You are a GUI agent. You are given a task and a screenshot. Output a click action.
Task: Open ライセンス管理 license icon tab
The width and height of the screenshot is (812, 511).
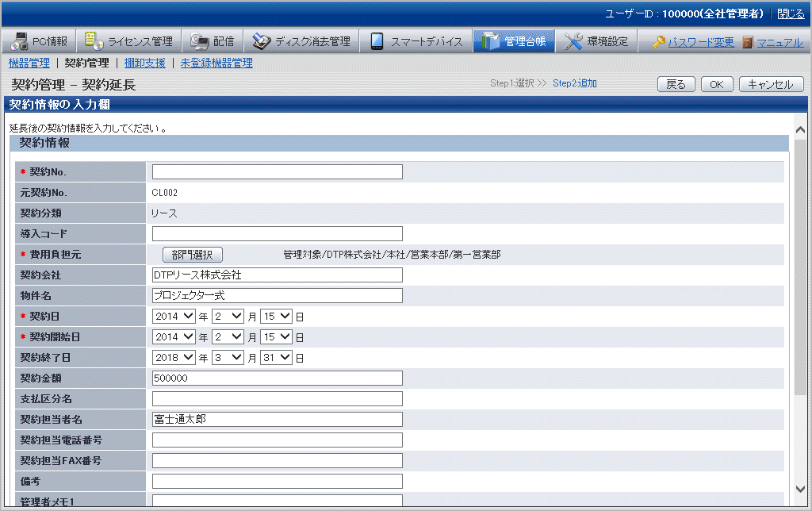[94, 41]
